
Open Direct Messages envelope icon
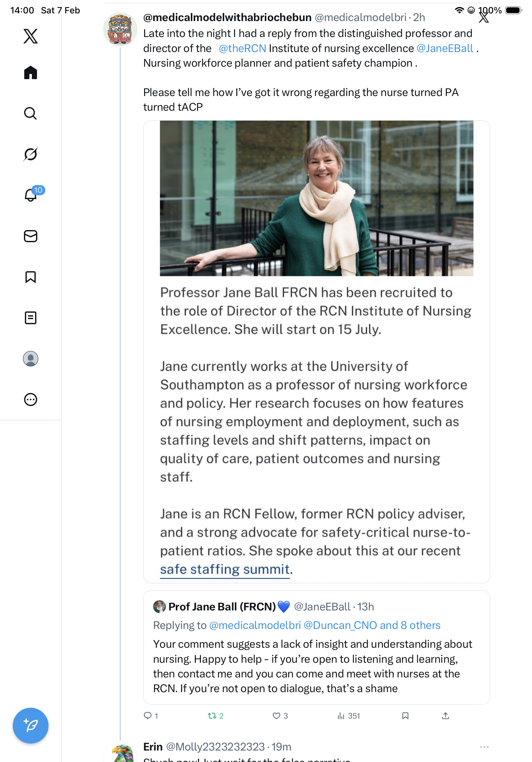31,236
